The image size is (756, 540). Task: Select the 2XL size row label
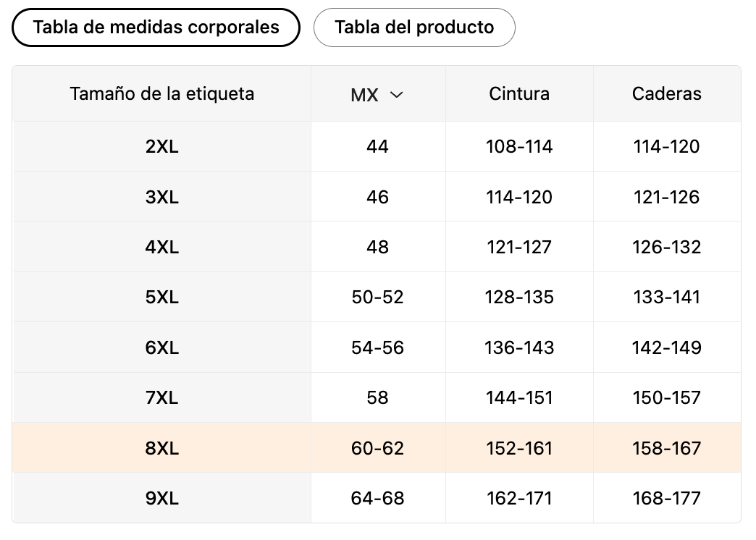161,147
